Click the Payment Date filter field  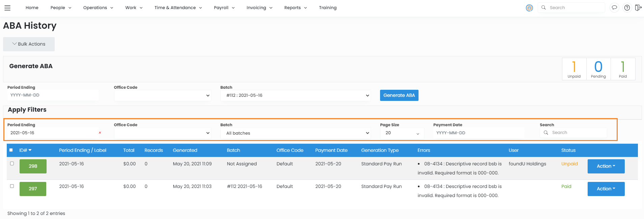pos(479,133)
